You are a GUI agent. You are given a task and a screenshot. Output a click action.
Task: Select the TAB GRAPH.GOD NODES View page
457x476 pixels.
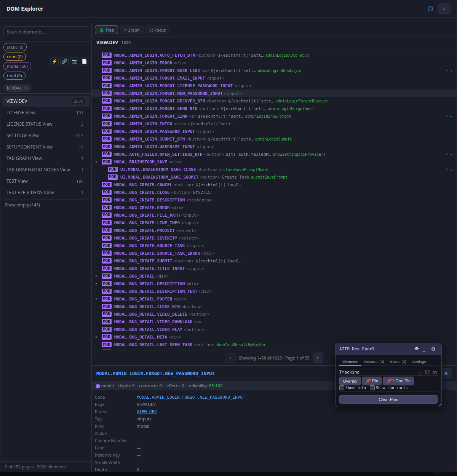(46, 170)
